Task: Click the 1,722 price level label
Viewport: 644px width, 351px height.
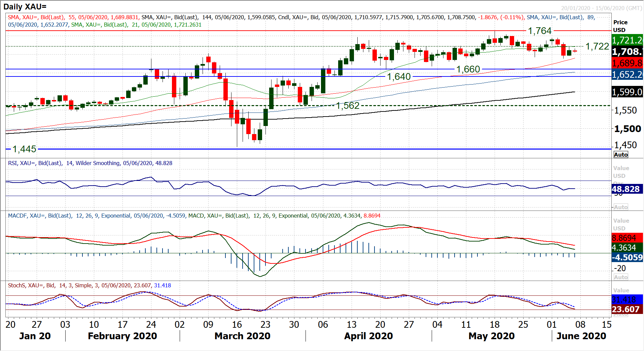Action: pos(597,46)
